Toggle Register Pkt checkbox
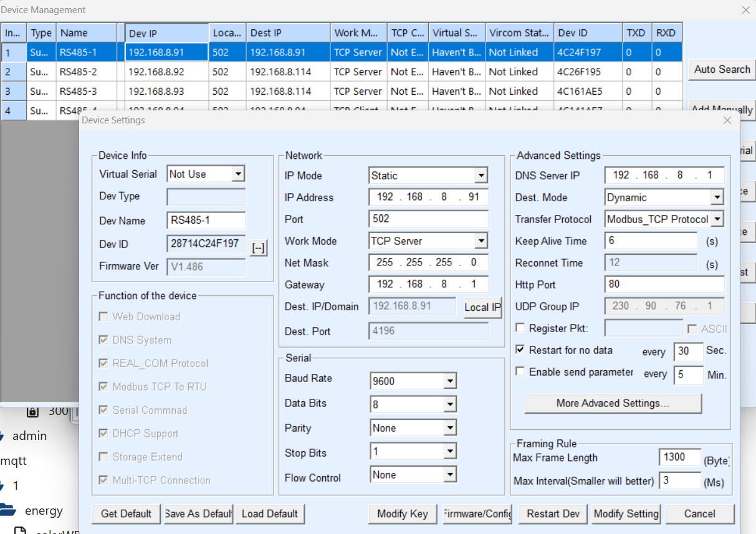Screen dimensions: 756x534 point(520,328)
